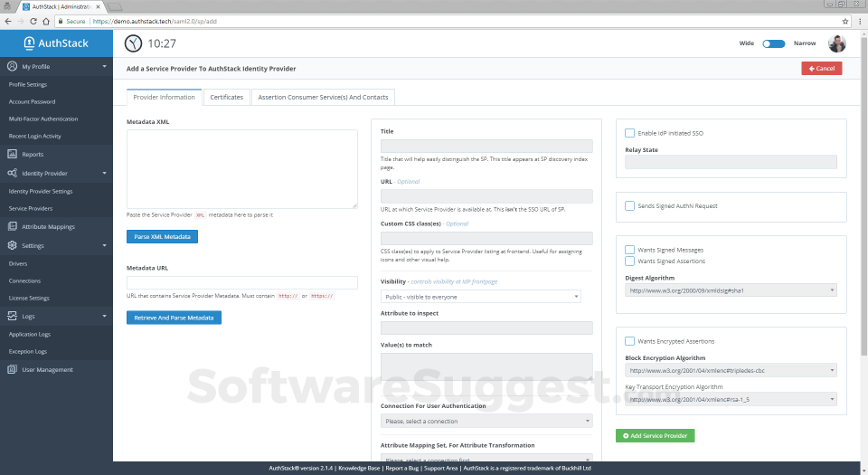Click the Title input field
The height and width of the screenshot is (475, 868).
(x=486, y=146)
